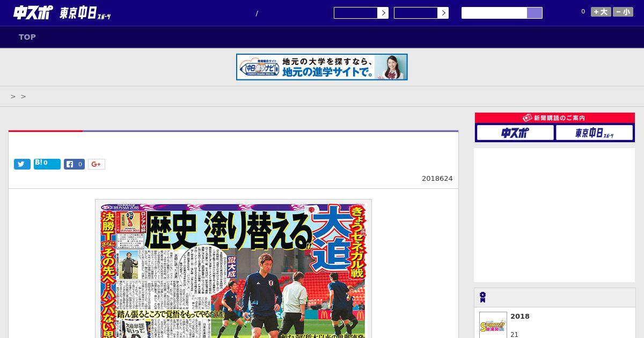644x338 pixels.
Task: Share the article on Google Plus
Action: point(97,164)
